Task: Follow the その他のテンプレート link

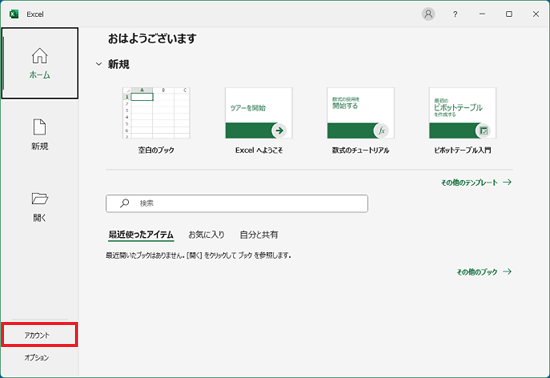Action: point(476,182)
